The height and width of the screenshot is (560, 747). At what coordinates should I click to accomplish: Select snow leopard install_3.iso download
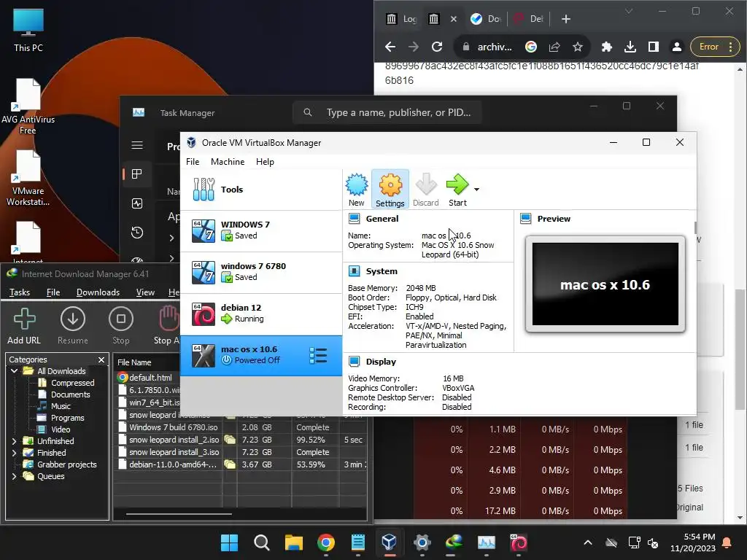pos(174,452)
